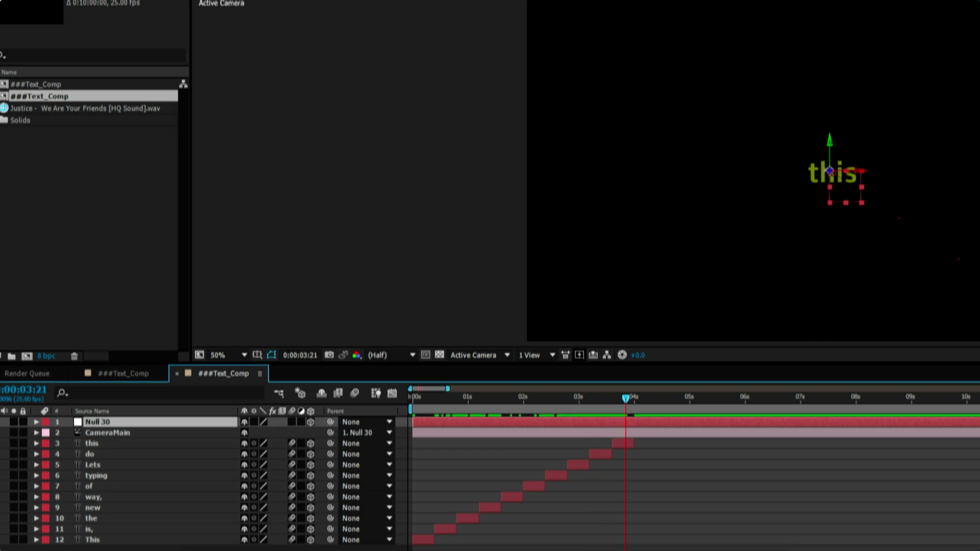This screenshot has height=551, width=980.
Task: Toggle 3D layer cube for 'do' layer
Action: coord(310,454)
